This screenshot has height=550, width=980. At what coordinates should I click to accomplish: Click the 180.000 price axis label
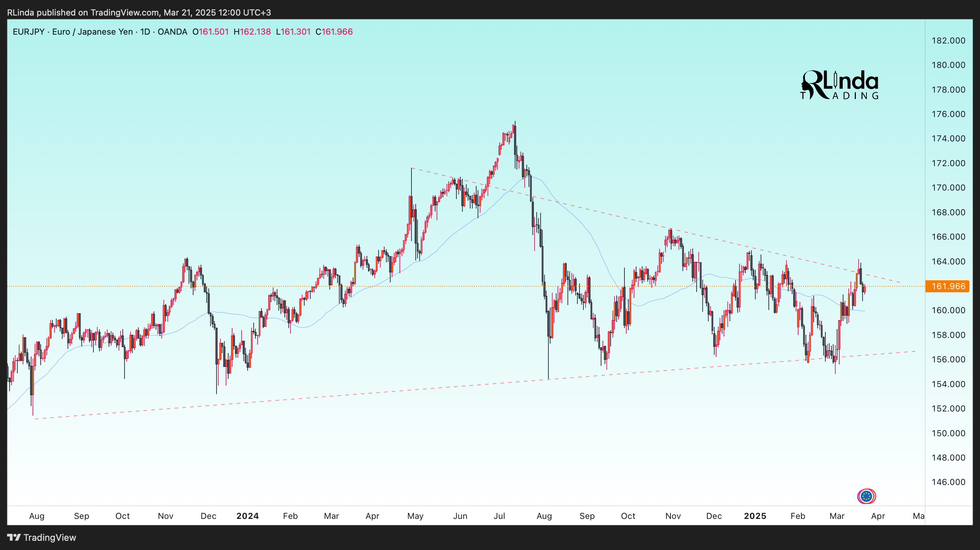pos(948,65)
